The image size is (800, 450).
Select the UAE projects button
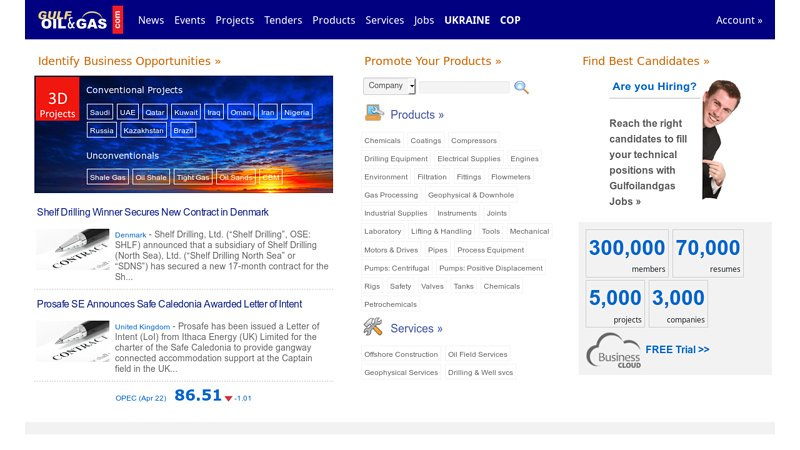128,112
